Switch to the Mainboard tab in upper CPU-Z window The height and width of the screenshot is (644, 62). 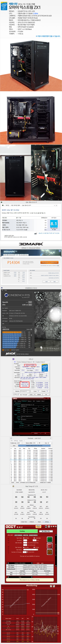[x=24, y=362]
